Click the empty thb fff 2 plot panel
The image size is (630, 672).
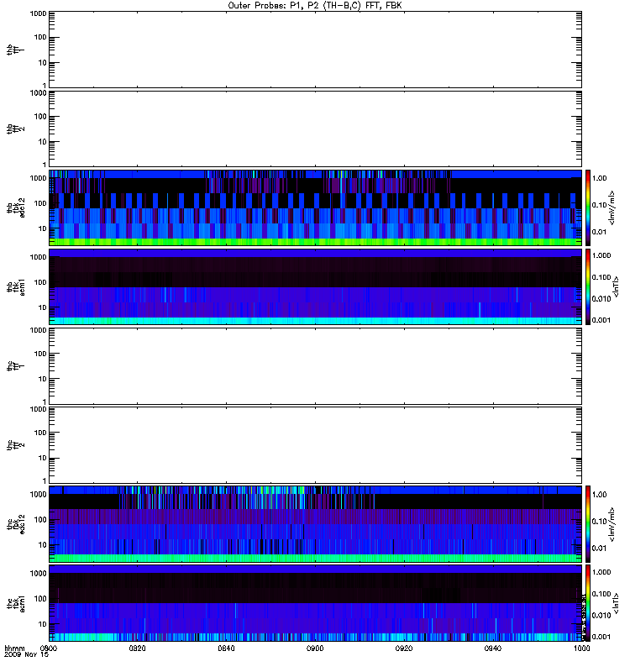(315, 129)
